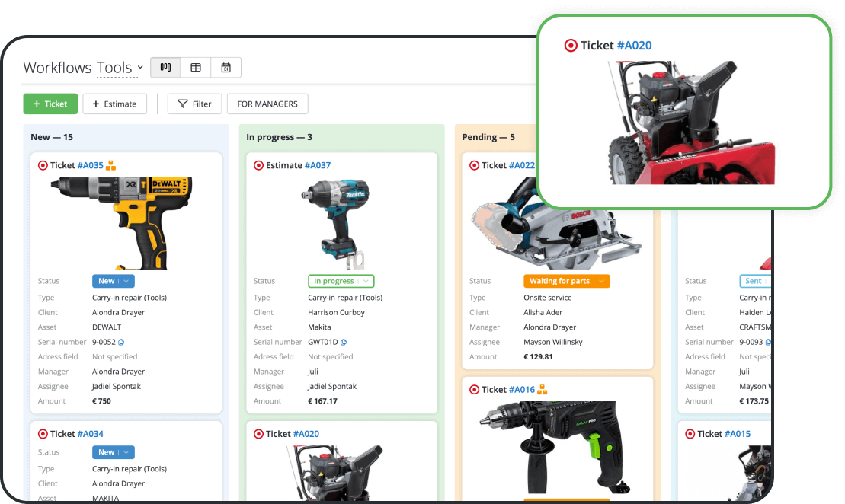Switch to the kanban board view icon
The width and height of the screenshot is (845, 504).
click(165, 67)
